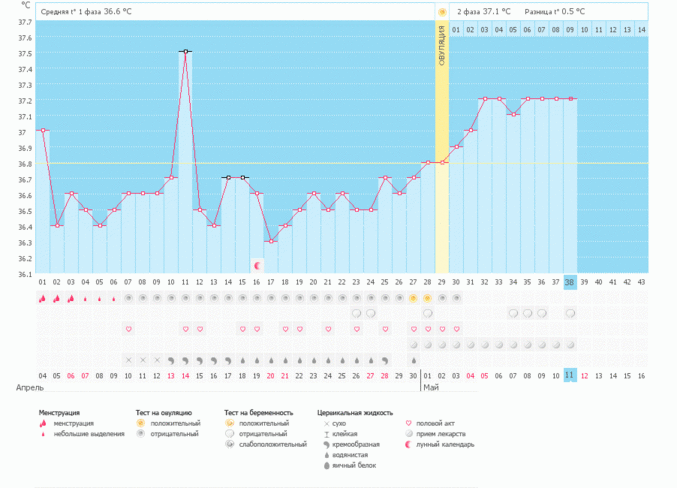Select the Май month label
The image size is (677, 488).
point(432,387)
